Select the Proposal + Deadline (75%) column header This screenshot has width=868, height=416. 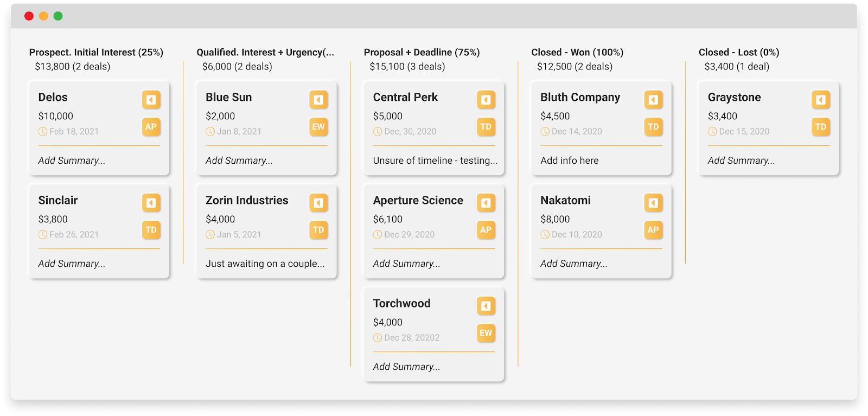coord(422,52)
